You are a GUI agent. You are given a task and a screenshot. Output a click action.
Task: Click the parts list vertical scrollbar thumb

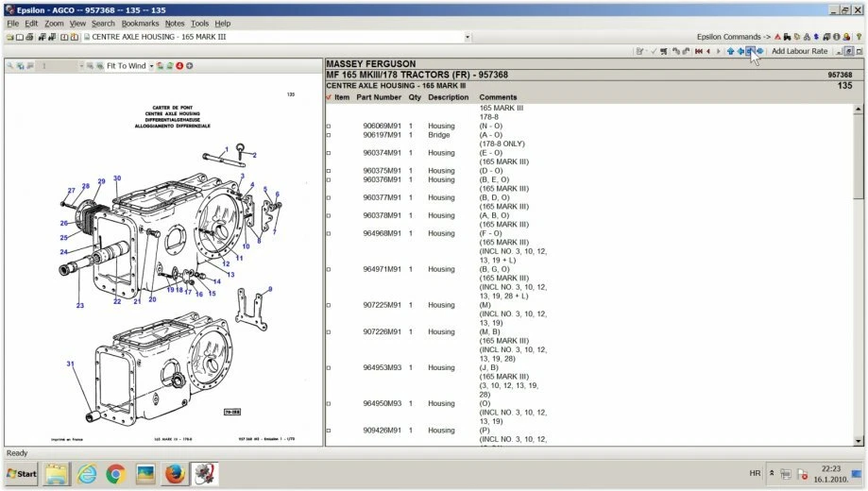point(859,157)
